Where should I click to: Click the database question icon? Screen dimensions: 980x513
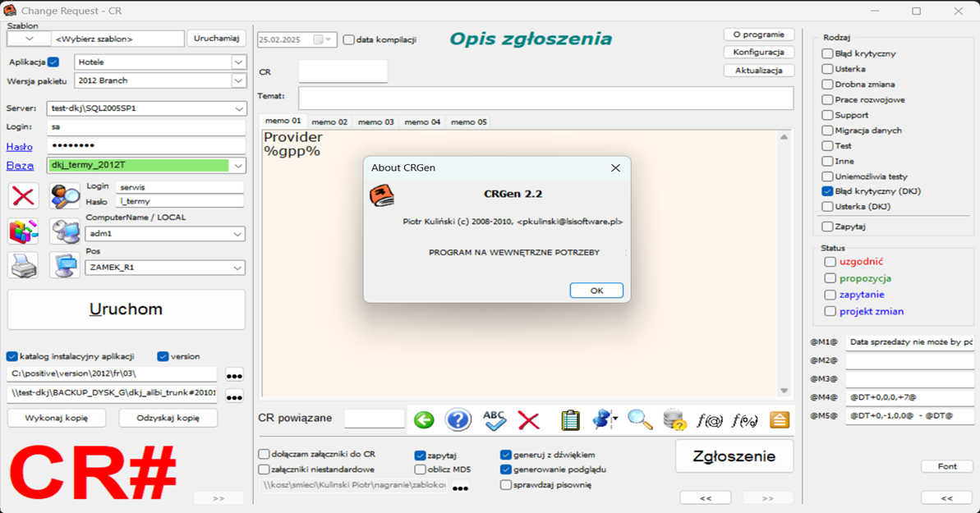click(674, 419)
